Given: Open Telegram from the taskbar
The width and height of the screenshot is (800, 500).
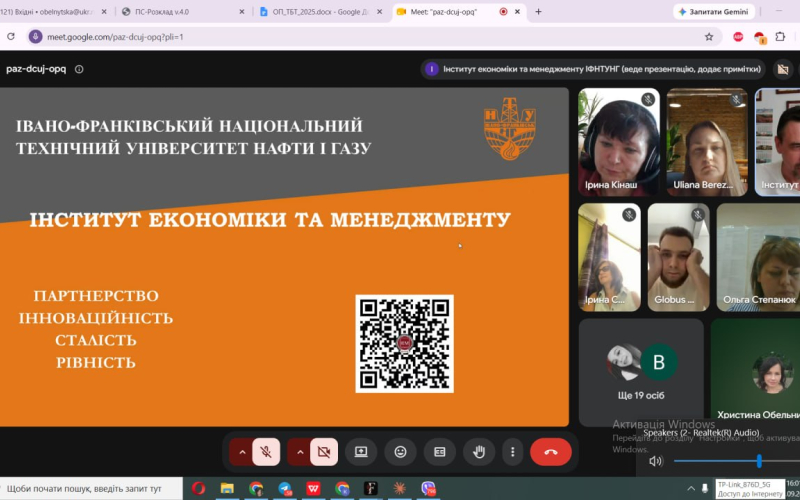Looking at the screenshot, I should click(x=285, y=489).
